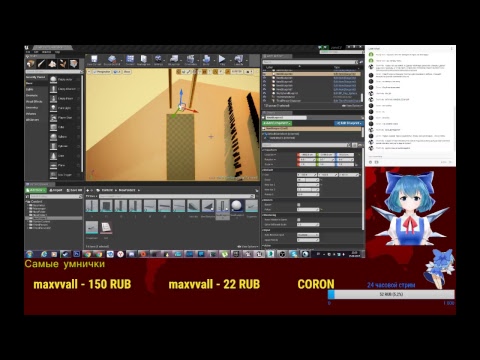The width and height of the screenshot is (480, 360).
Task: Click Save All in Content Browser
Action: click(x=74, y=190)
